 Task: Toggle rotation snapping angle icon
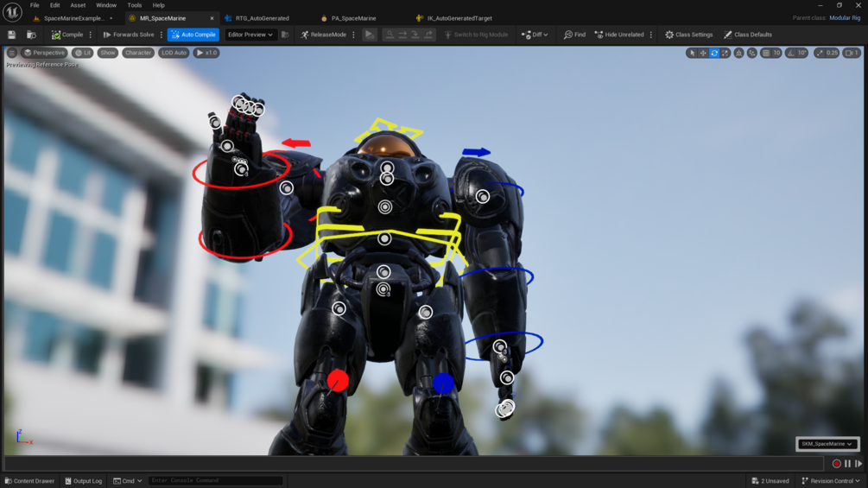pos(791,53)
